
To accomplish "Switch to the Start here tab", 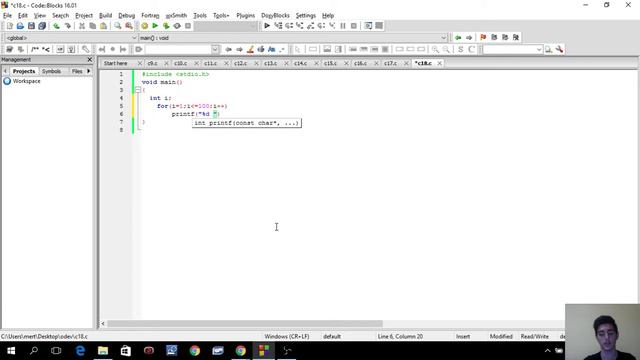I will click(116, 63).
